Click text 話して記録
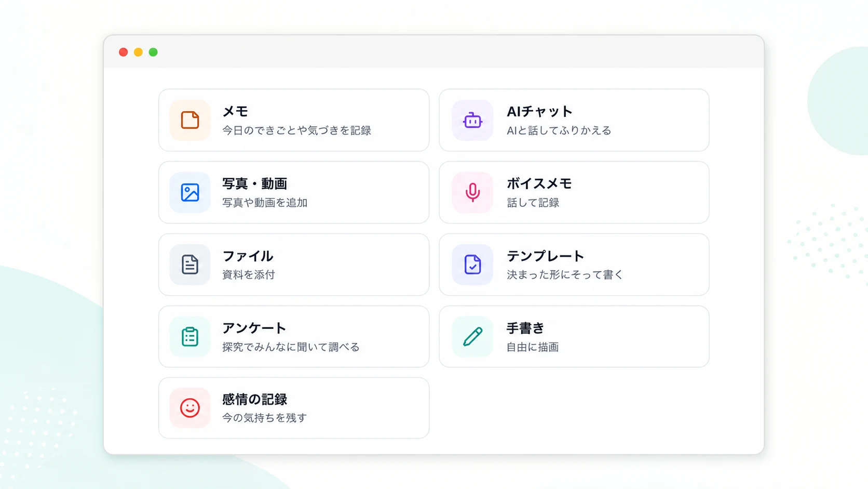 533,203
